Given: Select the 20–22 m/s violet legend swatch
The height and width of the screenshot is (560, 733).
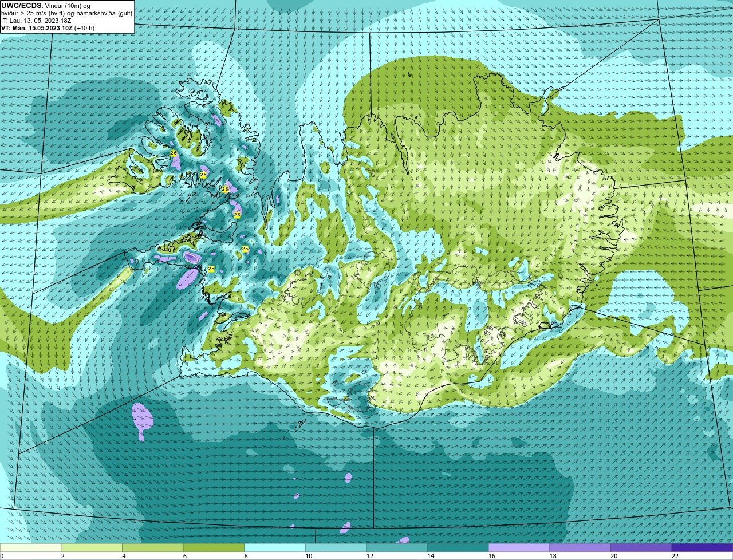Looking at the screenshot, I should (641, 548).
